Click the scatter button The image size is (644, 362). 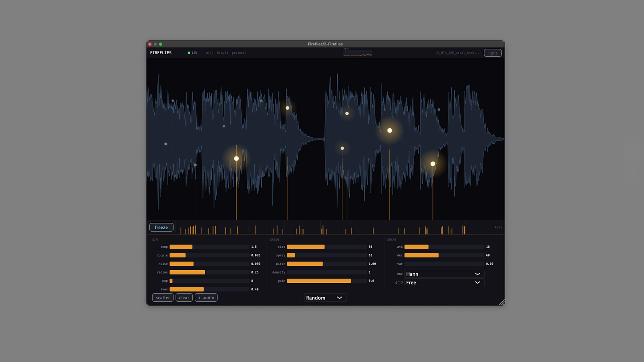(x=163, y=298)
